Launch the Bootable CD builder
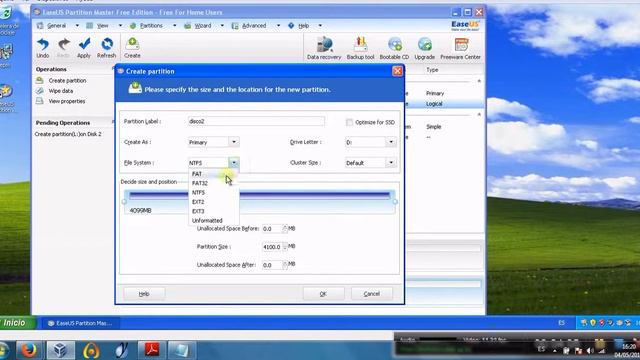The width and height of the screenshot is (640, 360). pyautogui.click(x=394, y=48)
